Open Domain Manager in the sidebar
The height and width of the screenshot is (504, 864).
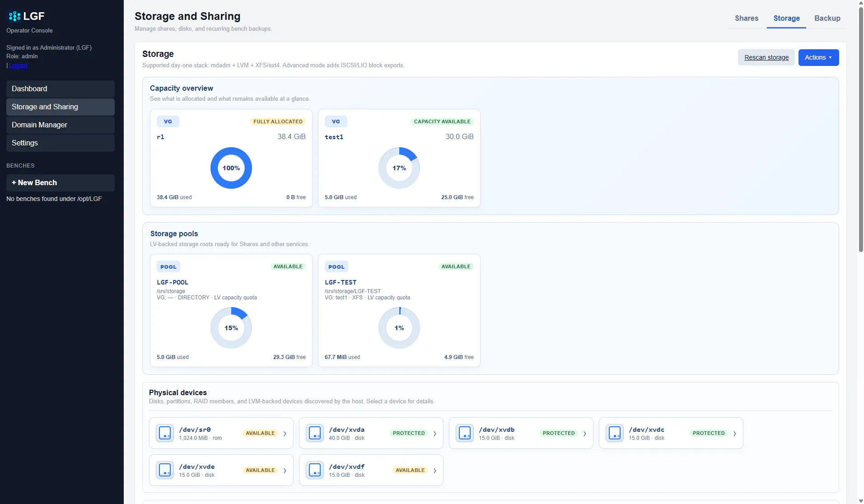[x=61, y=125]
